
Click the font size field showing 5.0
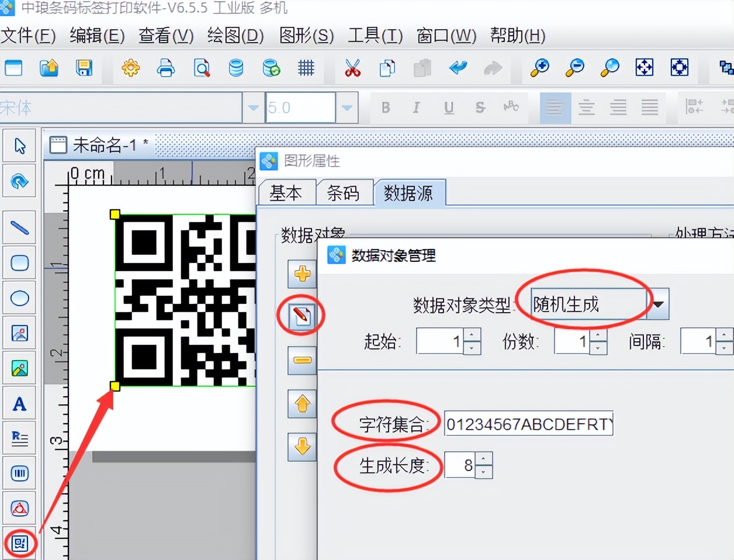click(301, 108)
